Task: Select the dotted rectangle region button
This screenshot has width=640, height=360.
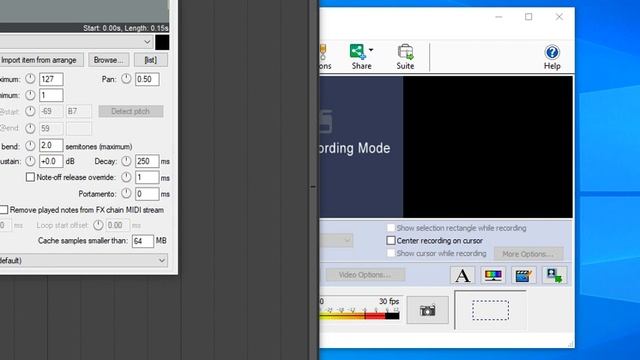Action: pos(490,310)
